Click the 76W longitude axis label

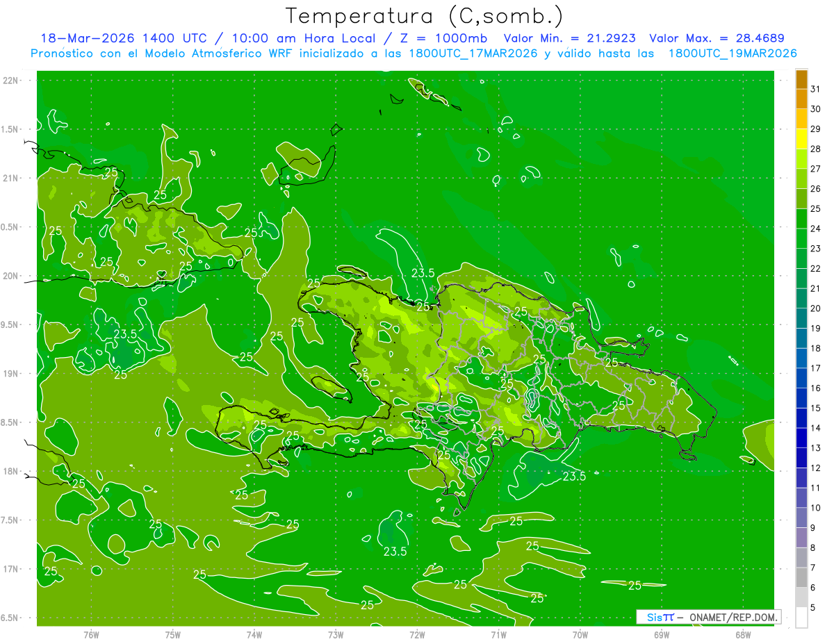[91, 634]
